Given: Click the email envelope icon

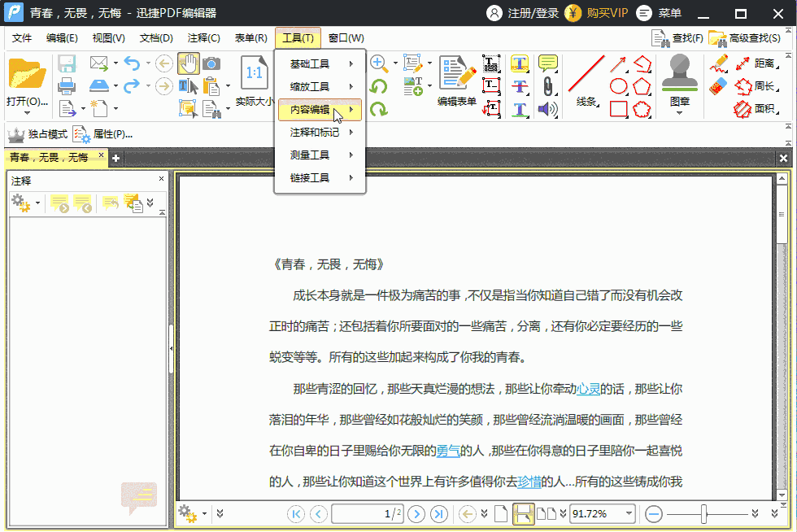Looking at the screenshot, I should [99, 63].
